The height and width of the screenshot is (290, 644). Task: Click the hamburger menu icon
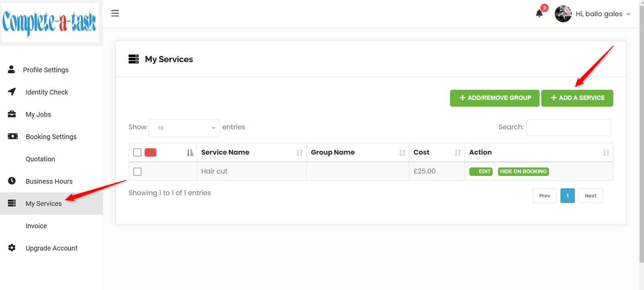115,13
